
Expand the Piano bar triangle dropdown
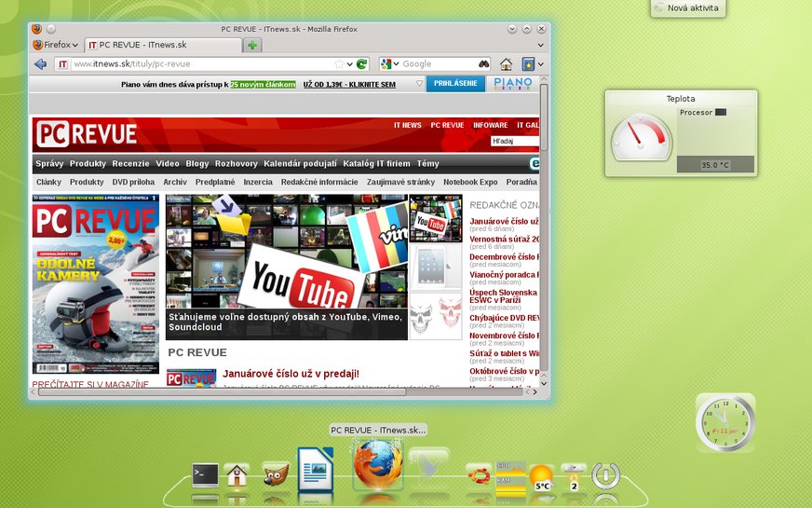click(x=419, y=84)
